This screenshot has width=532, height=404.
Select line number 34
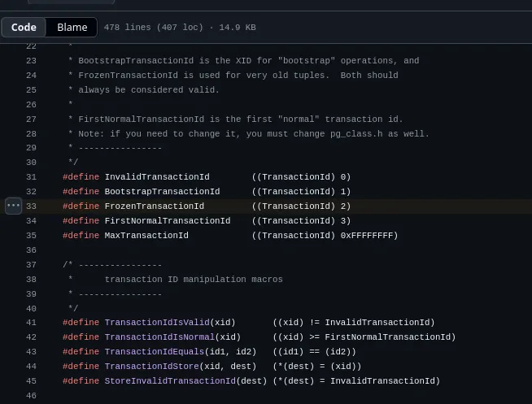point(31,220)
